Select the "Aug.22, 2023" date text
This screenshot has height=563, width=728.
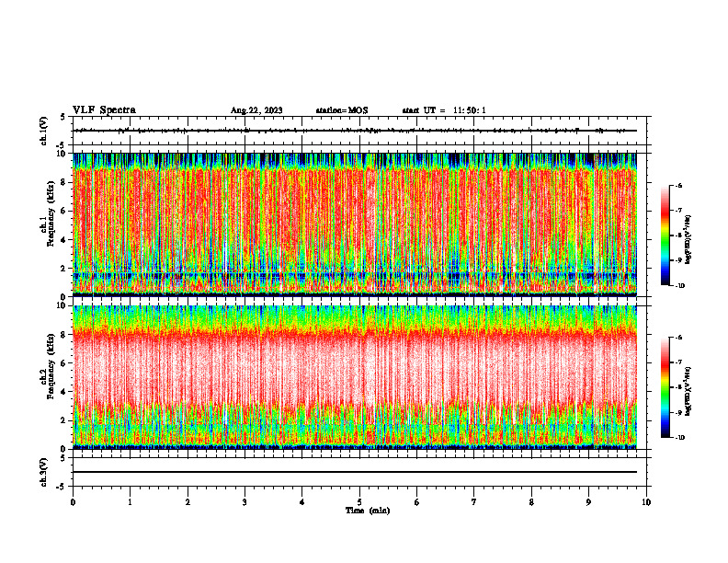(x=256, y=110)
